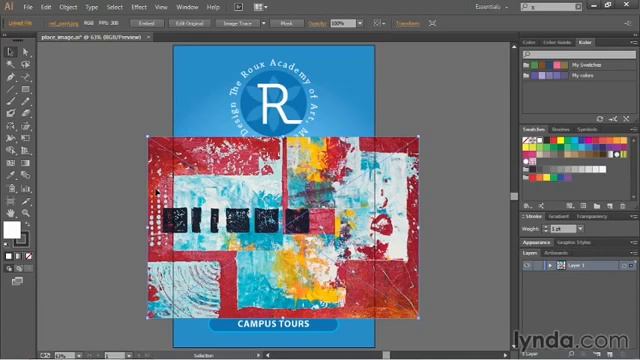640x360 pixels.
Task: Open the Image Trace presets dropdown arrow
Action: (x=264, y=23)
